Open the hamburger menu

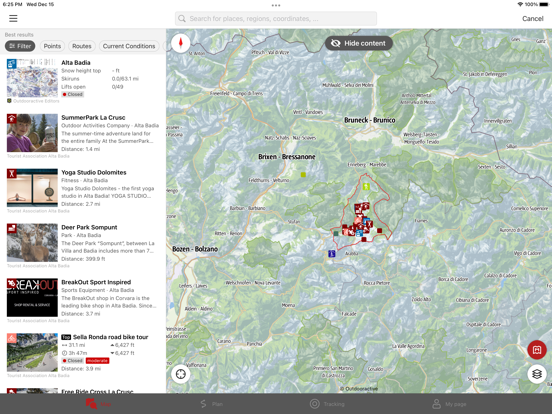coord(13,18)
